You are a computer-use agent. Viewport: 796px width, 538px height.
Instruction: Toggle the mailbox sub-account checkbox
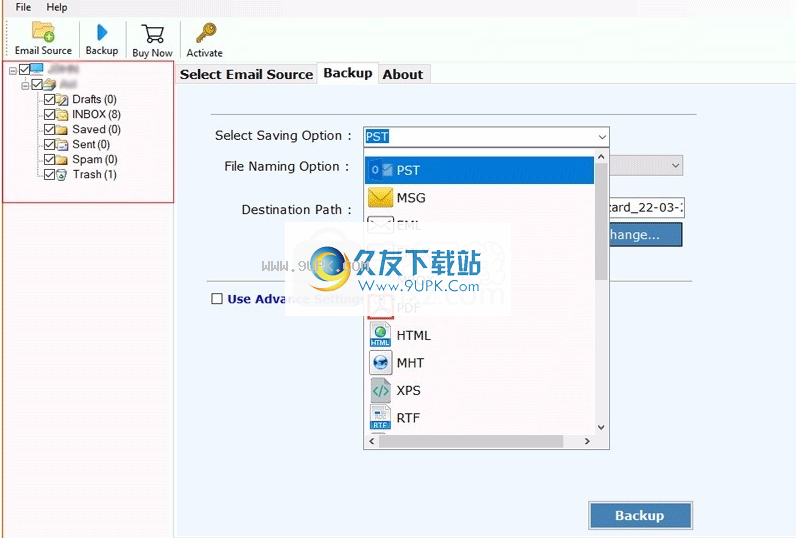coord(37,84)
